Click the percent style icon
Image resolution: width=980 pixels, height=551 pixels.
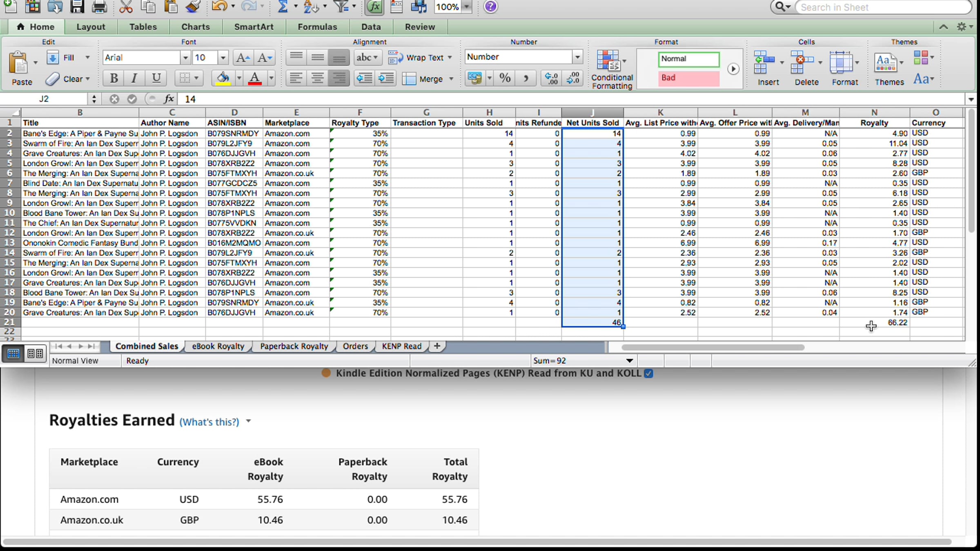coord(505,78)
